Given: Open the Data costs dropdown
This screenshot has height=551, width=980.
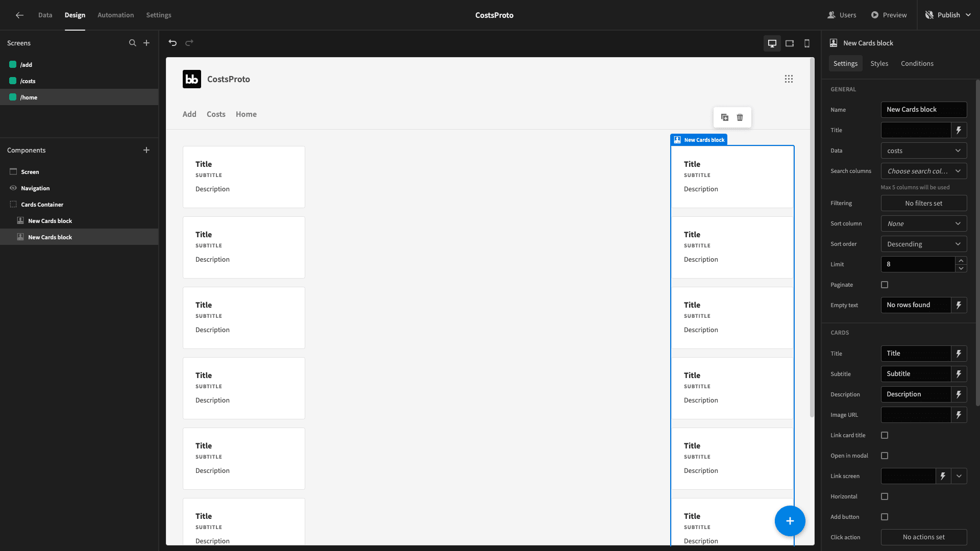Looking at the screenshot, I should click(x=923, y=151).
